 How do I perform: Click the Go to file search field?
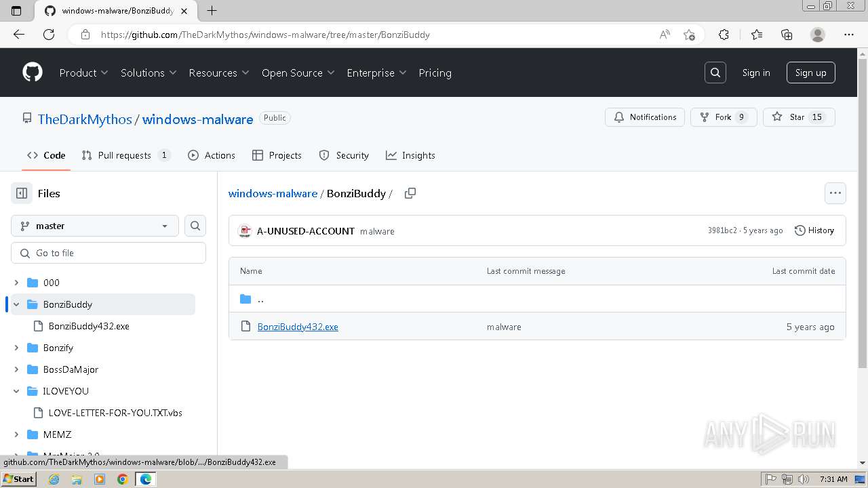point(108,253)
